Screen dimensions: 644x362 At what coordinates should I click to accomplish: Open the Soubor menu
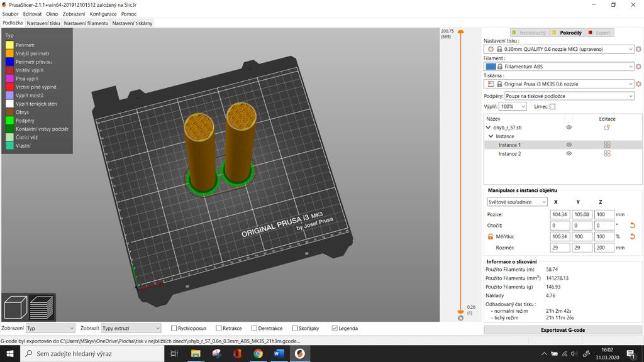pyautogui.click(x=10, y=14)
